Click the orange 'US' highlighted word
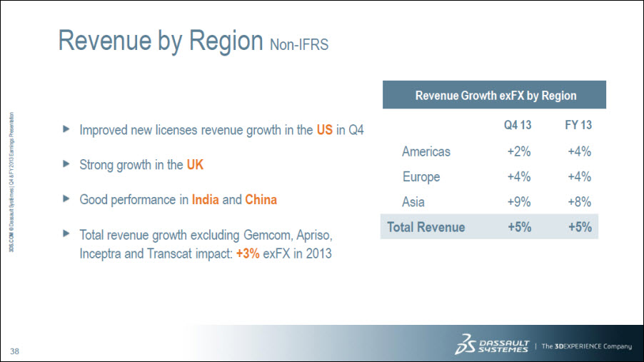Viewport: 644px width, 362px height. 324,130
